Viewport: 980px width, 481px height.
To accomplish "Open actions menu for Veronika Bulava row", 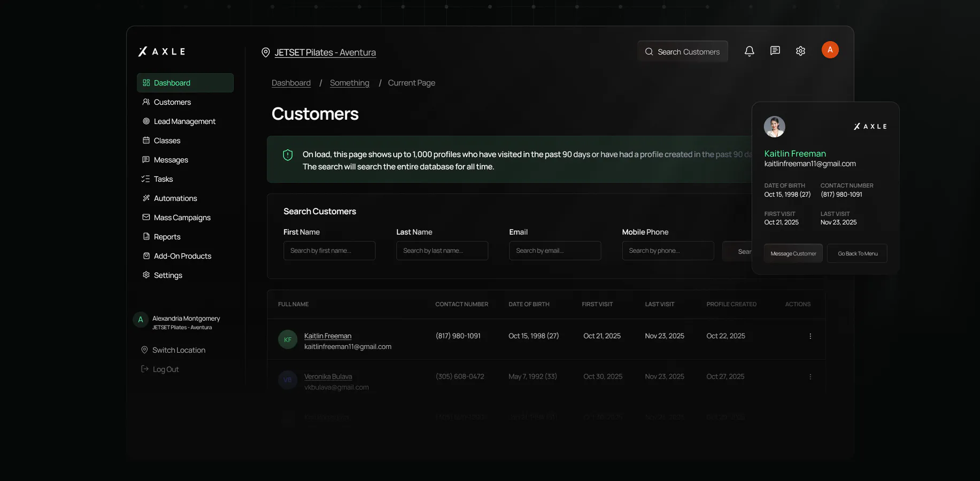I will 810,377.
